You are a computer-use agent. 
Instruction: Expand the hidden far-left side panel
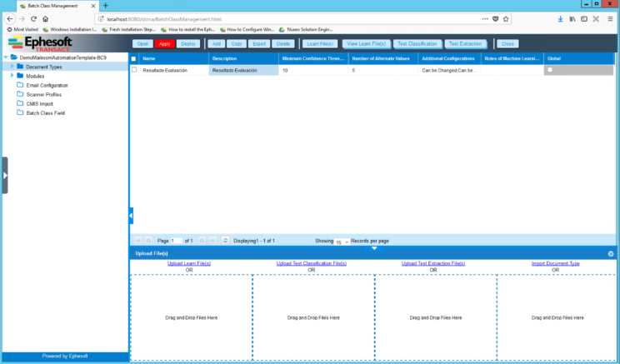tap(5, 175)
